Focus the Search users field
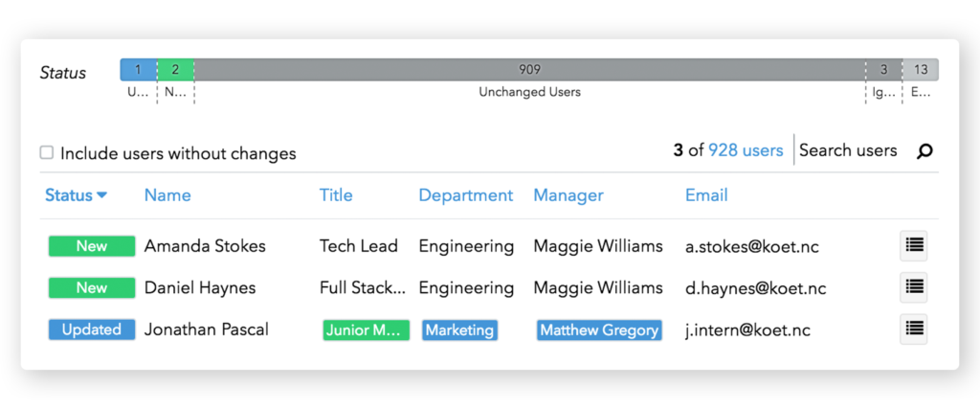 848,150
